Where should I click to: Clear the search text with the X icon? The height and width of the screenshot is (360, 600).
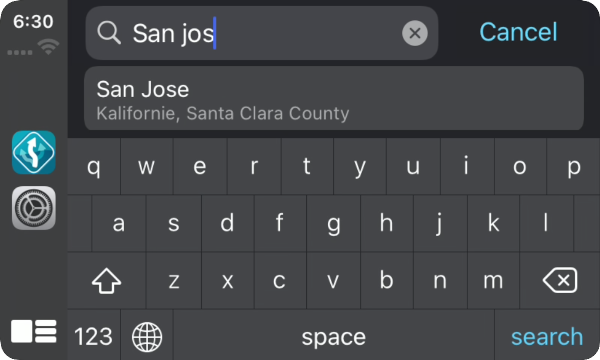415,33
